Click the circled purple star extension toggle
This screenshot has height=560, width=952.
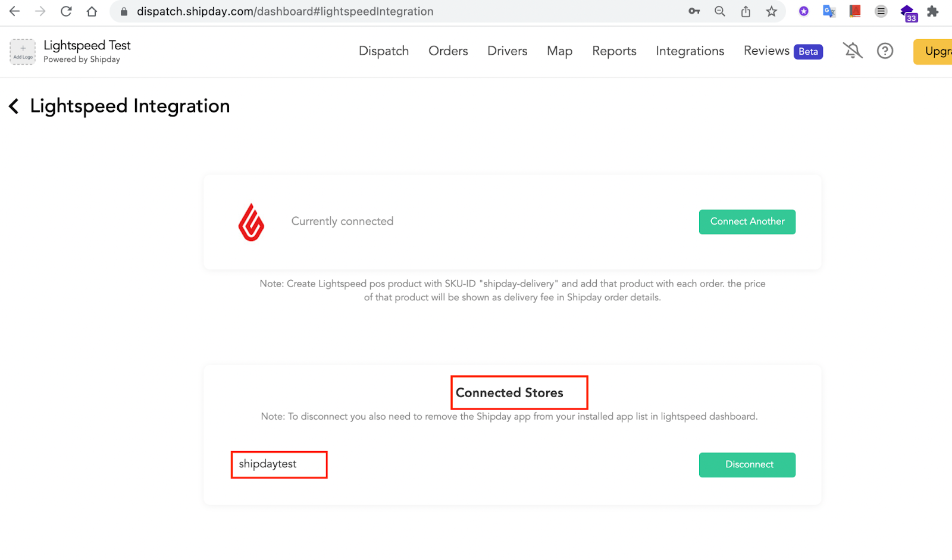pyautogui.click(x=804, y=11)
